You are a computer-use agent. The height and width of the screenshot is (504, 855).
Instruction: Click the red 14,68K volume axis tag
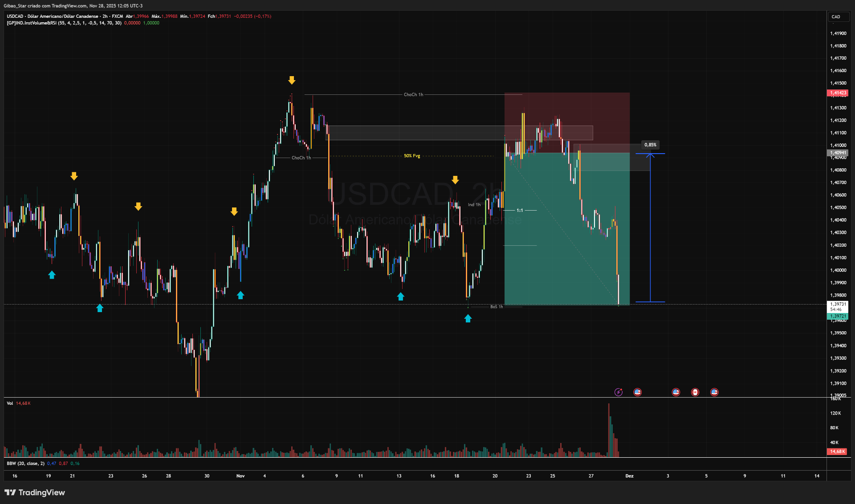coord(838,451)
